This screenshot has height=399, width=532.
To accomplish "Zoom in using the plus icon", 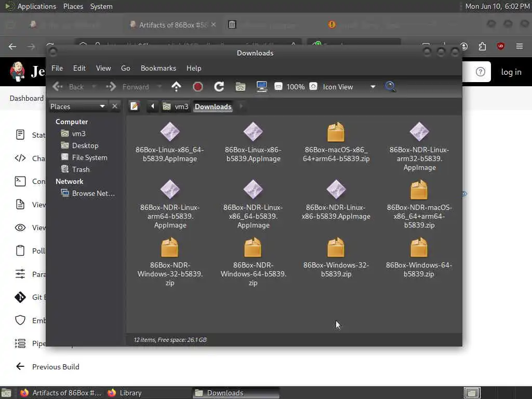I will coord(313,87).
